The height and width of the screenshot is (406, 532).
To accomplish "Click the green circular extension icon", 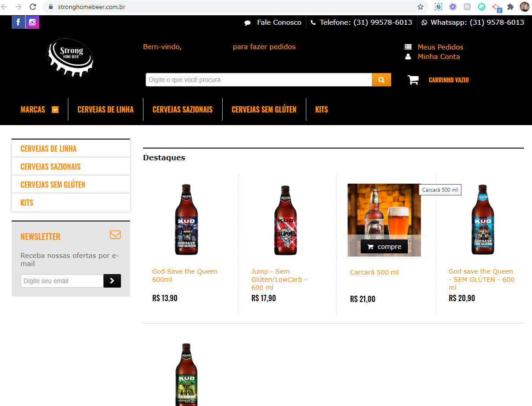I will (x=482, y=7).
